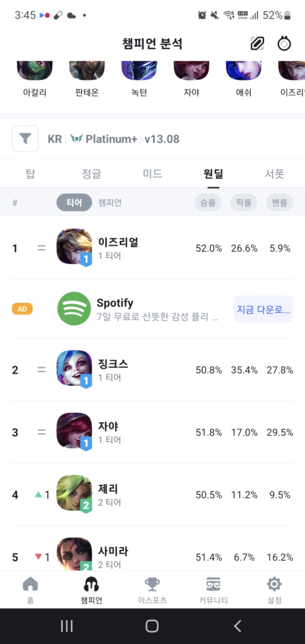This screenshot has height=644, width=305.
Task: Open the v13.08 patch version selector
Action: tap(162, 139)
